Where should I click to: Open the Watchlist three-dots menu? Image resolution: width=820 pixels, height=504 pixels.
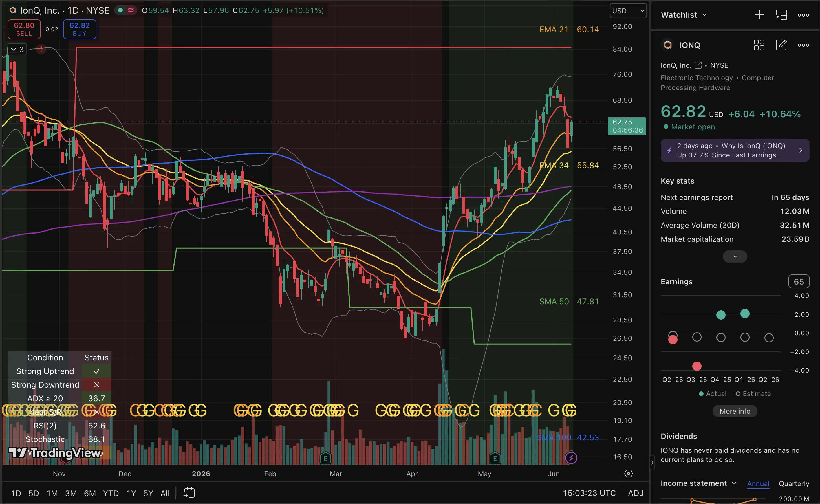[x=803, y=15]
